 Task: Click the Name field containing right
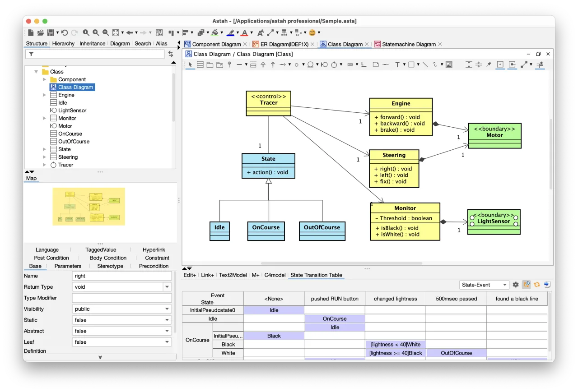[122, 276]
